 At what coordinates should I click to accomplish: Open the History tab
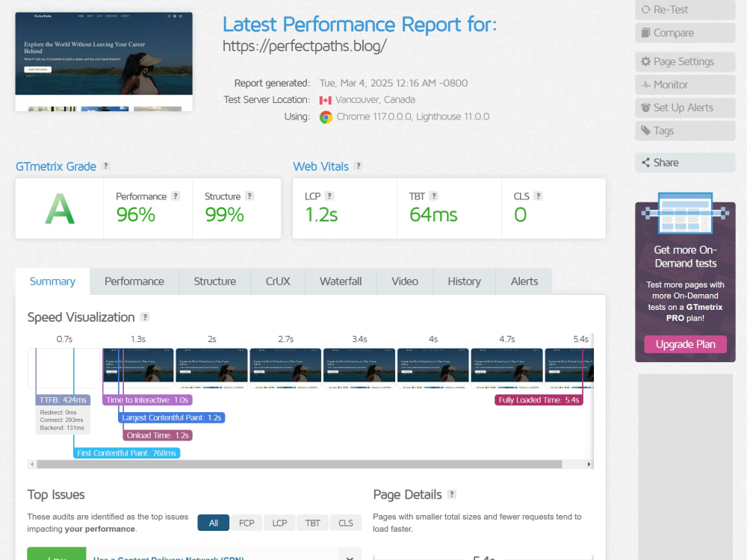point(465,281)
